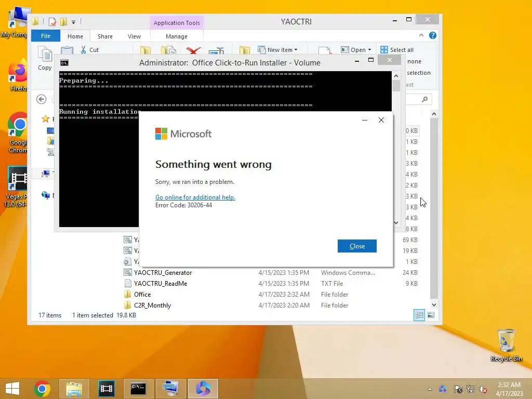This screenshot has width=532, height=399.
Task: Click the Properties icon in quick access toolbar
Action: (x=52, y=22)
